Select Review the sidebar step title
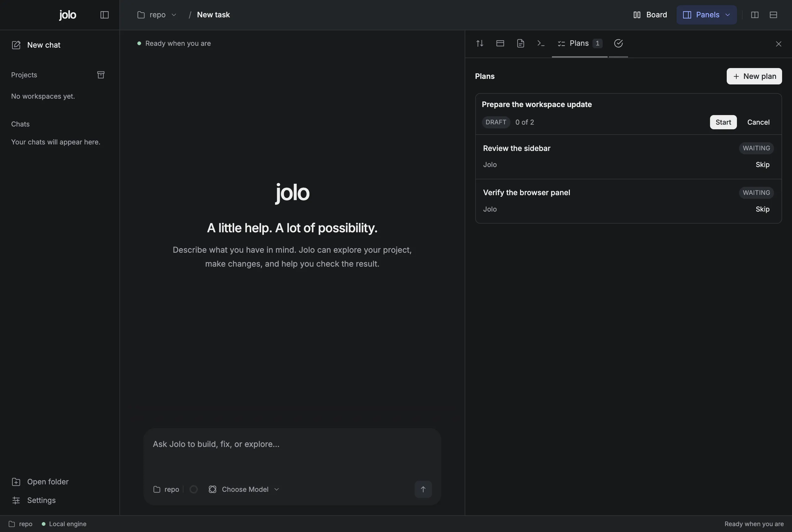The image size is (792, 532). [516, 148]
